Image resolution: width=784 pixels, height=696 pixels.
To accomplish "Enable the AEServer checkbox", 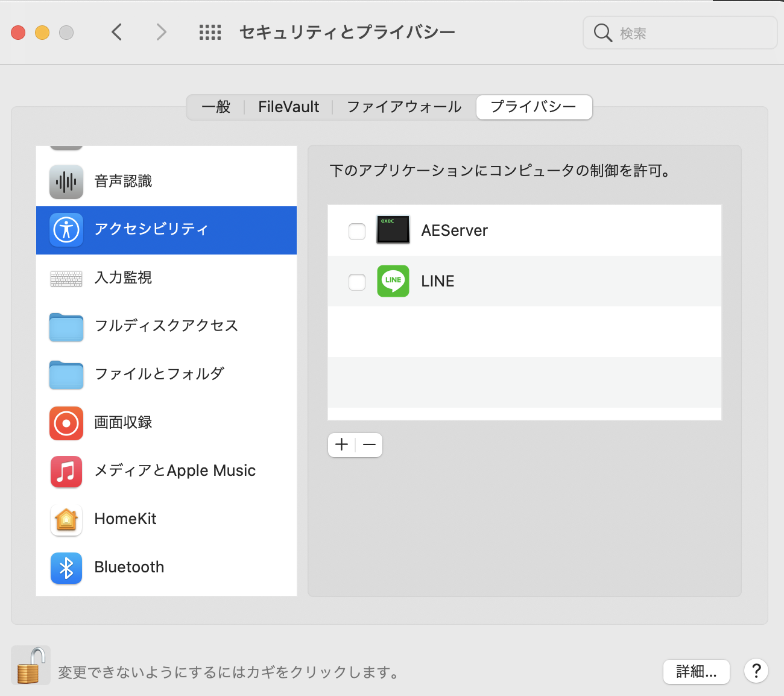I will [357, 231].
